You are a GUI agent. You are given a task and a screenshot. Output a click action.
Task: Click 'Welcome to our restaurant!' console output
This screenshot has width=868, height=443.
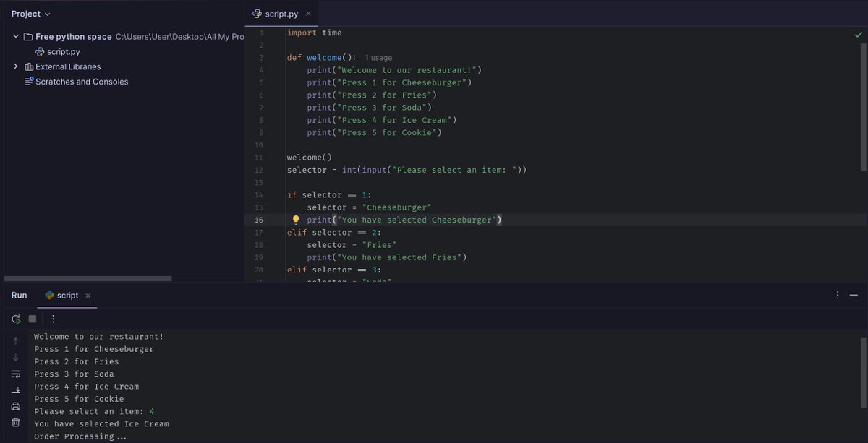pos(99,337)
